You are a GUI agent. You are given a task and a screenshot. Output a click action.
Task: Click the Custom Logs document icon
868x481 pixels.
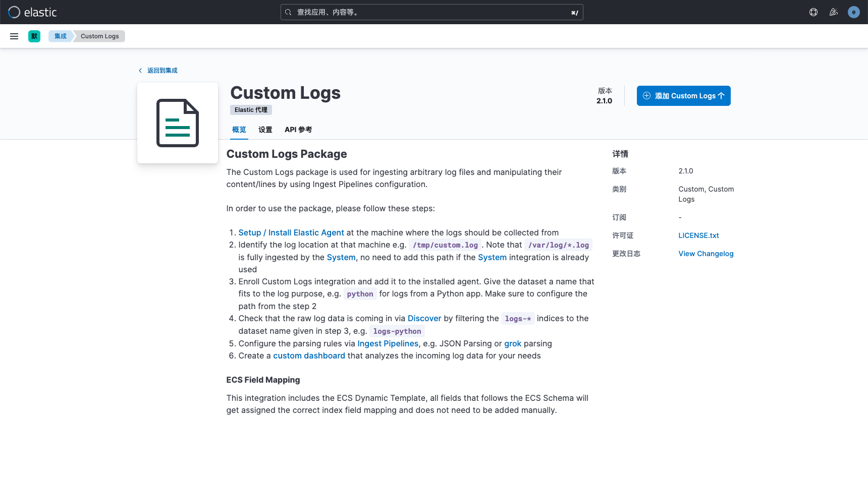(178, 123)
